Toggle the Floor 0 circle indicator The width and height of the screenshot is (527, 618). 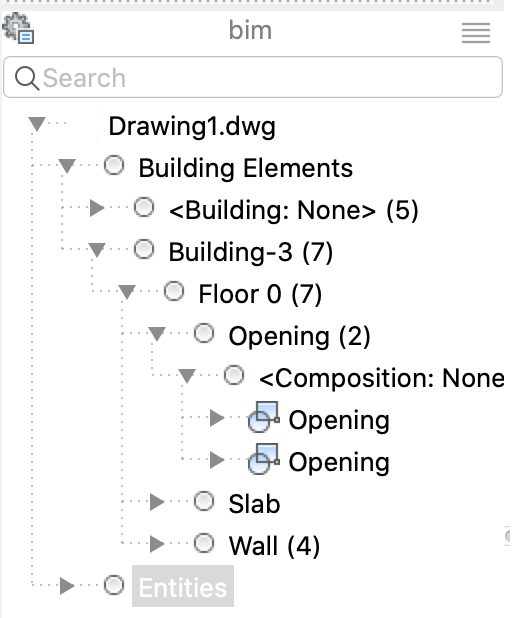click(174, 292)
